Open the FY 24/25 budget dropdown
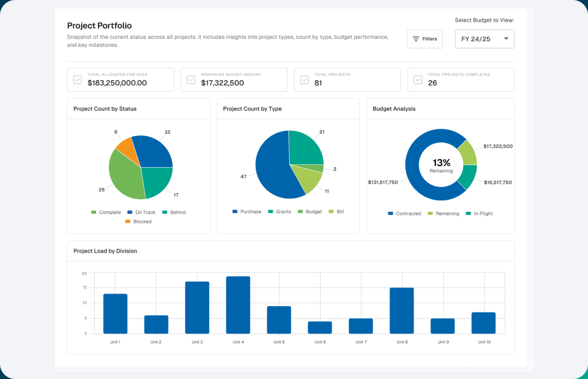 tap(484, 39)
